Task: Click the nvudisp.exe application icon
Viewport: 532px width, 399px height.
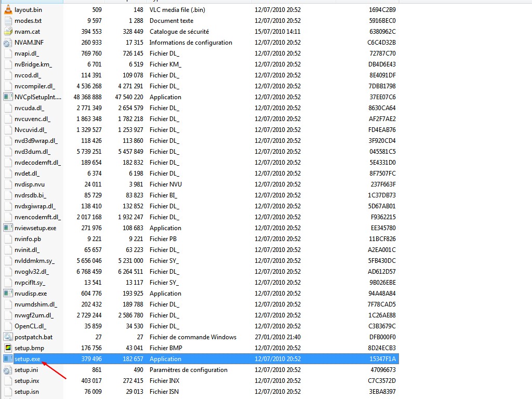Action: coord(8,294)
